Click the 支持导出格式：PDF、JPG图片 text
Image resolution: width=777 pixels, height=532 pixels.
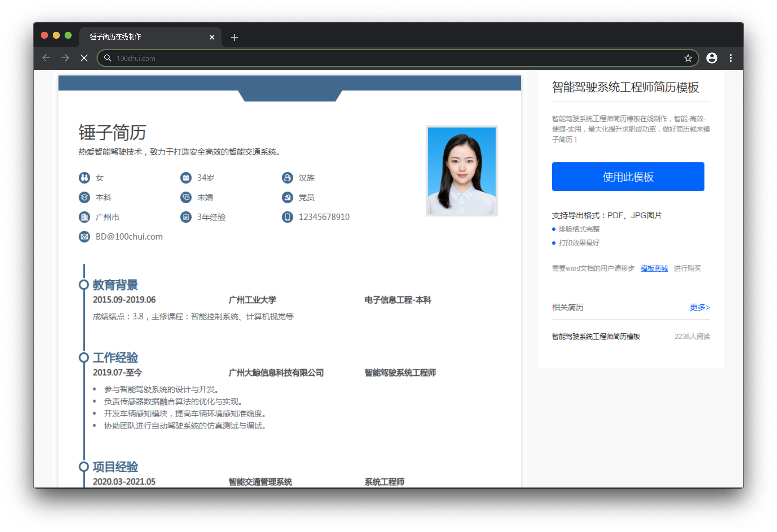(607, 215)
